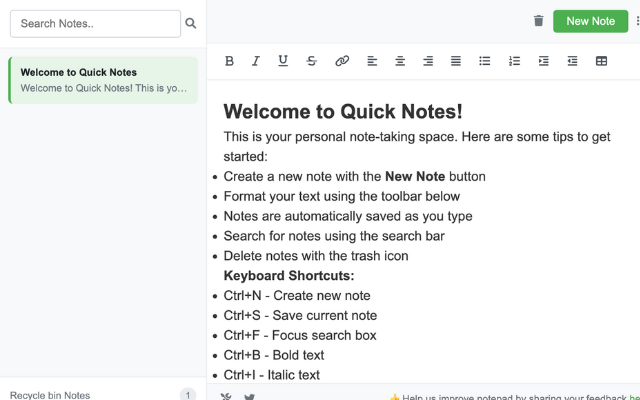Open the three-dot menu beside New Note
640x400 pixels.
coord(637,21)
